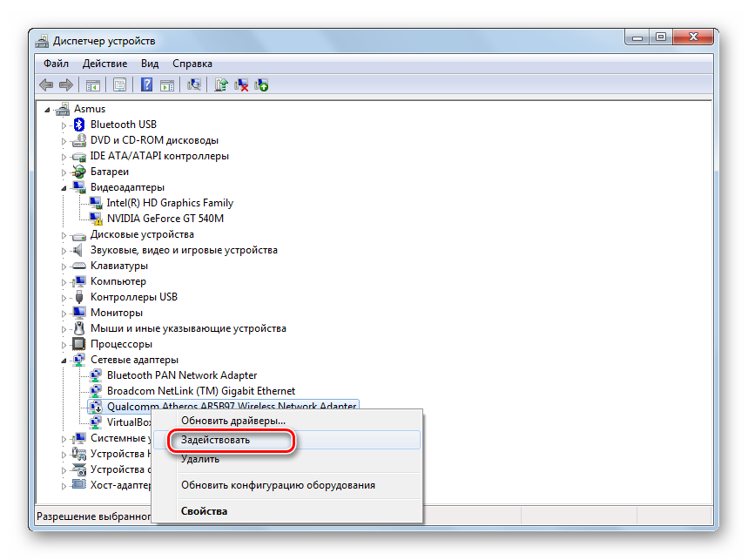Toggle the show/hide console tree icon
Viewport: 748px width, 560px height.
[x=91, y=84]
